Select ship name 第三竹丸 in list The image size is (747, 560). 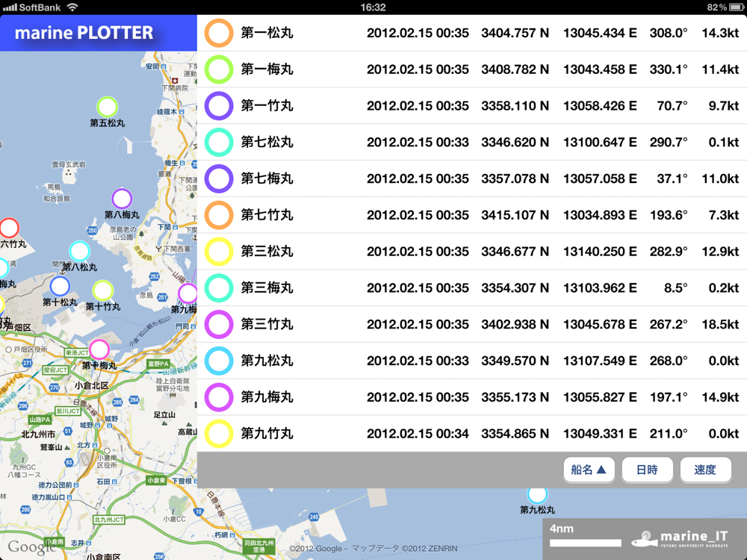[267, 324]
